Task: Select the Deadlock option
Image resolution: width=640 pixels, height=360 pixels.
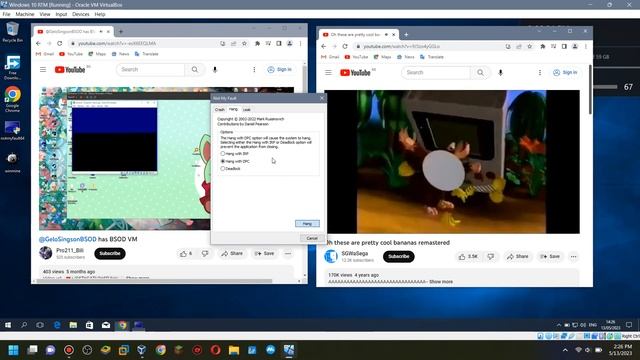Action: tap(231, 169)
